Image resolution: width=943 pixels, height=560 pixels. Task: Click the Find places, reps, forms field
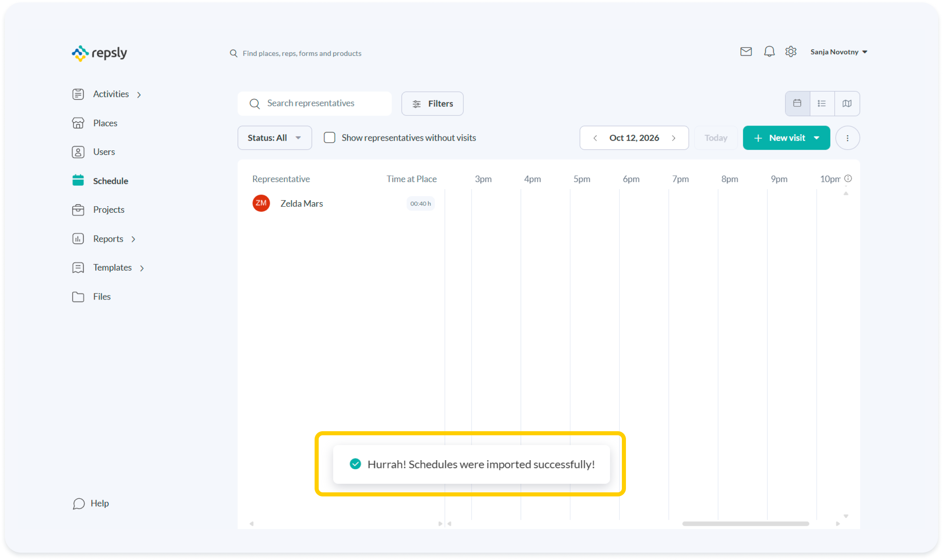(x=302, y=53)
